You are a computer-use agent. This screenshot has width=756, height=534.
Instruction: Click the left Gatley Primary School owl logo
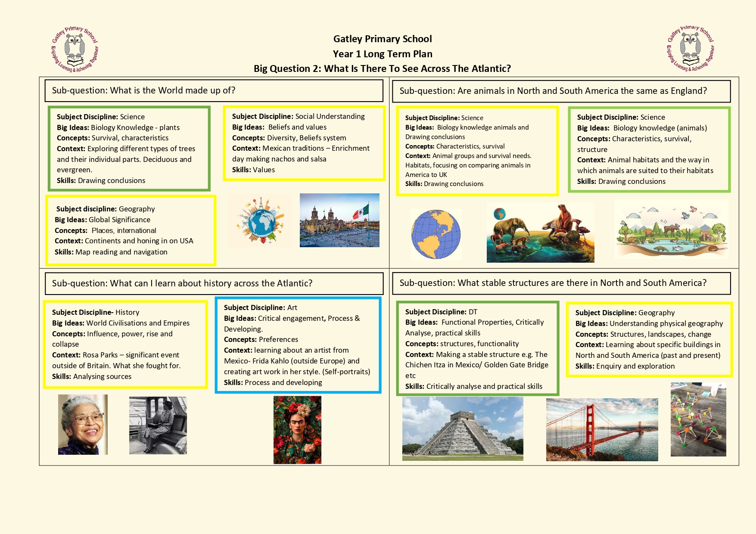tap(75, 49)
